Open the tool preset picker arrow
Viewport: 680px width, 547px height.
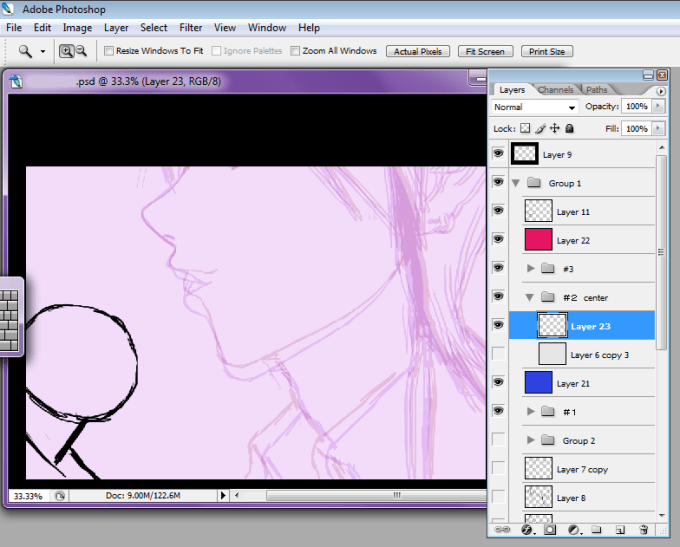click(x=42, y=51)
